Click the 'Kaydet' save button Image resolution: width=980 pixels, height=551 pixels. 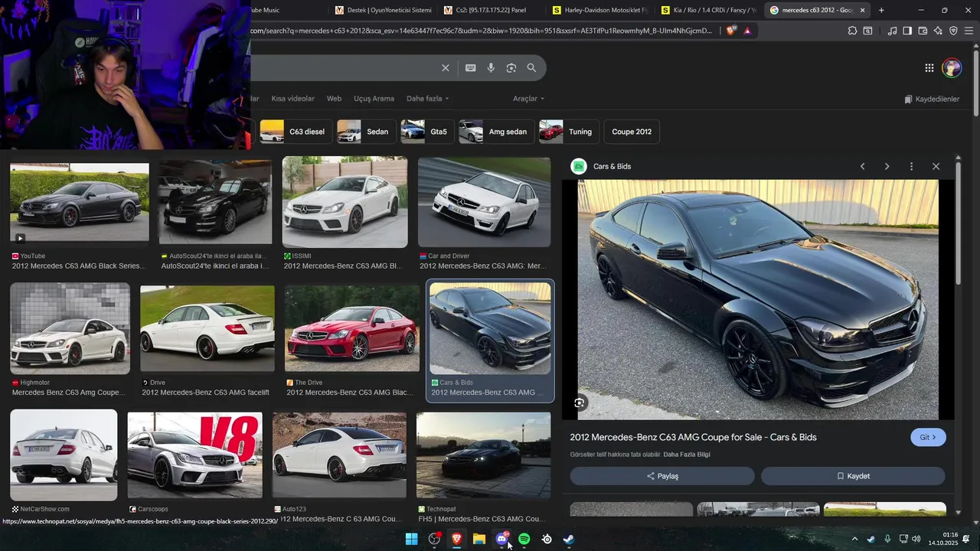coord(853,476)
